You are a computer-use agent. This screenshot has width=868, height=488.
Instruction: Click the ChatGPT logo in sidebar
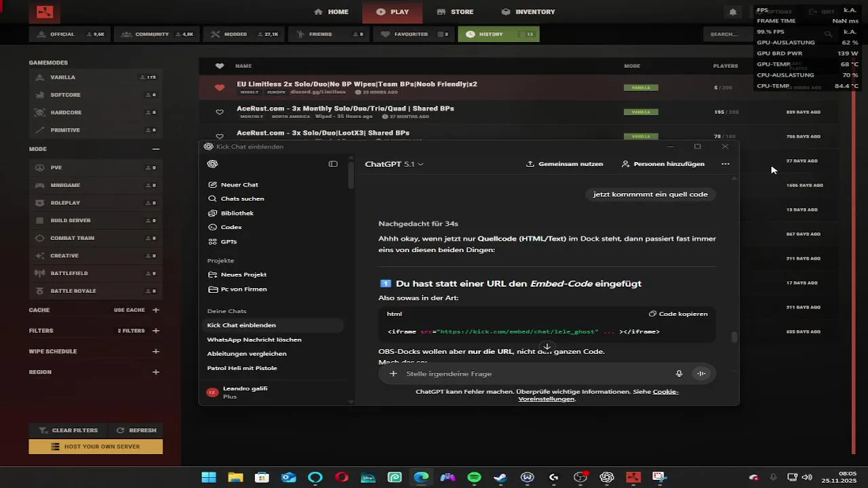click(x=213, y=164)
